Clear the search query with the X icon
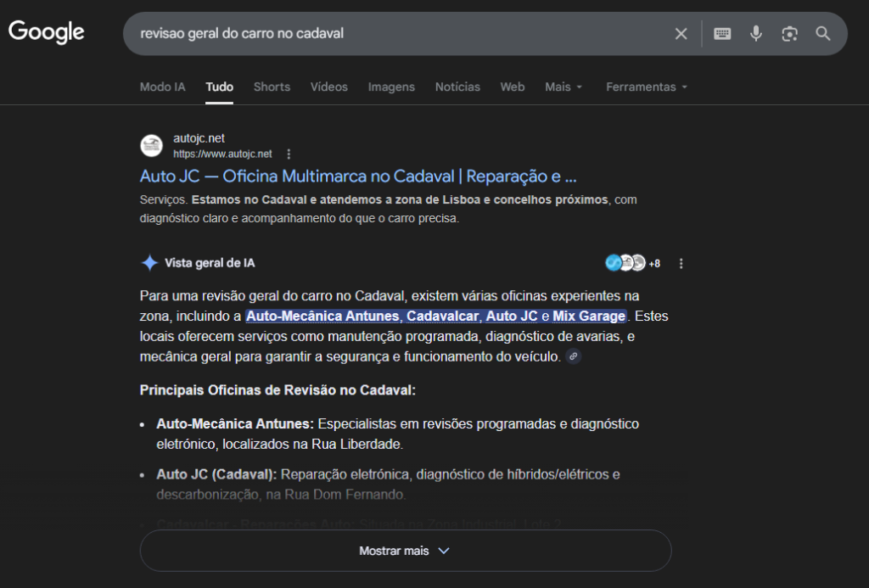 [x=681, y=34]
